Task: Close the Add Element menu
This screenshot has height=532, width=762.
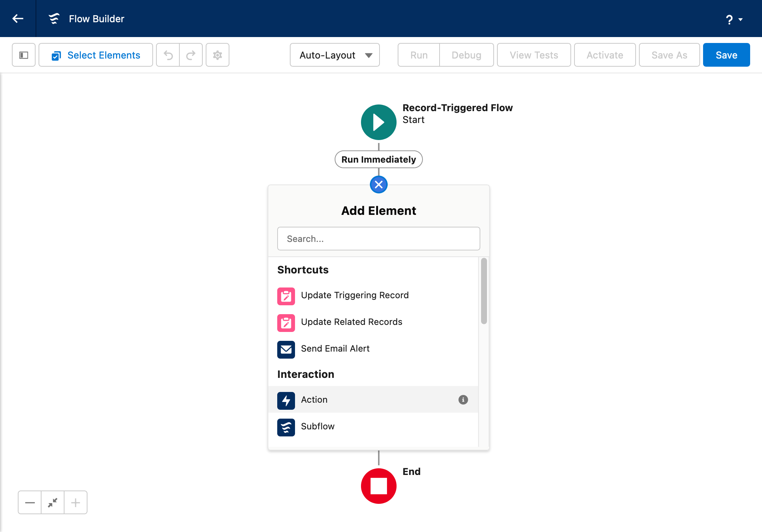Action: pos(378,184)
